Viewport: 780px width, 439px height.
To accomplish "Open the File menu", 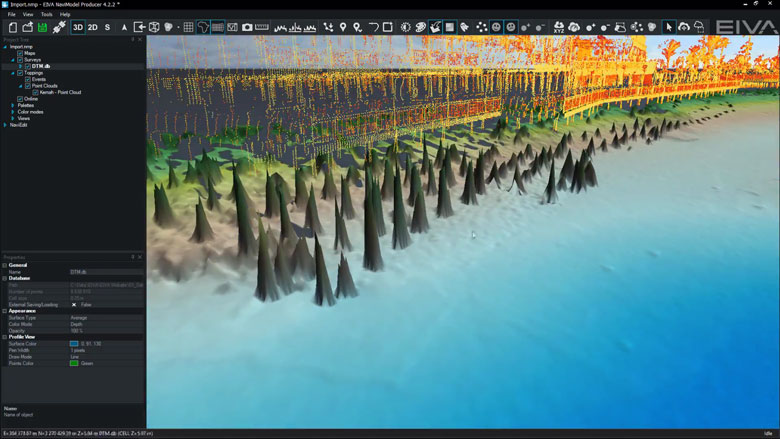I will click(x=12, y=15).
